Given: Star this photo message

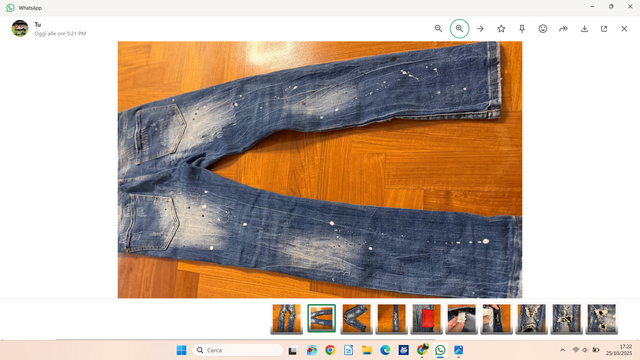Looking at the screenshot, I should click(x=501, y=29).
